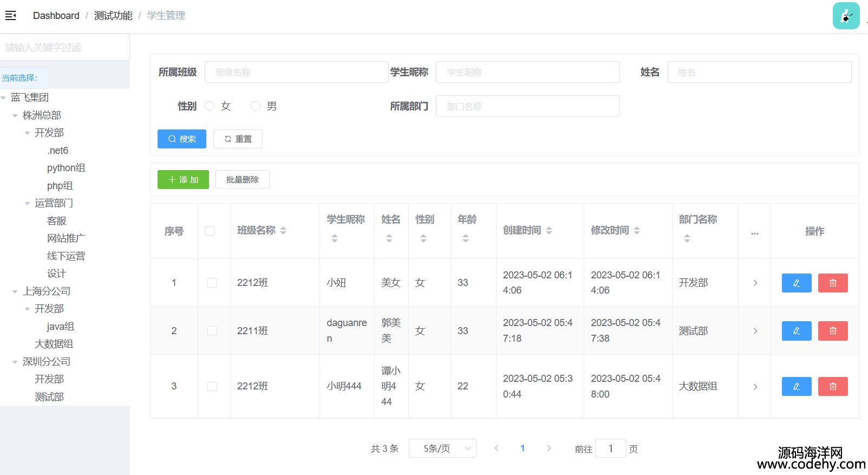Select python组 in the department tree
The width and height of the screenshot is (868, 475).
point(66,168)
